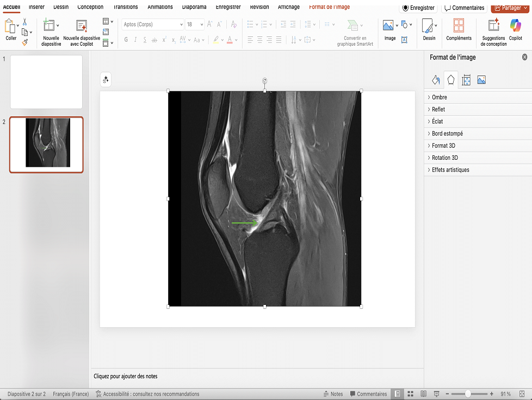Open the Fill and Line paint bucket tab
The height and width of the screenshot is (400, 532).
(436, 80)
